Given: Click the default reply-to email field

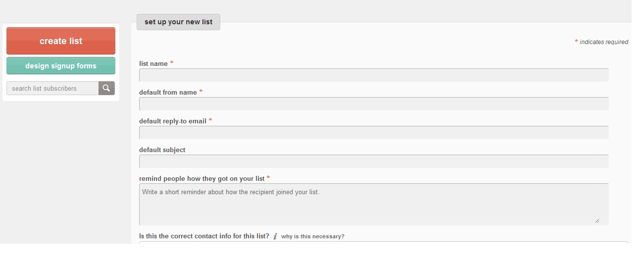Looking at the screenshot, I should coord(374,132).
